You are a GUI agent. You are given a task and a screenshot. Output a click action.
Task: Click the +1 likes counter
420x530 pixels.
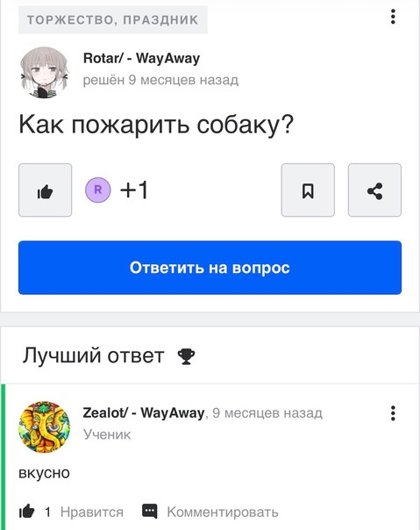tap(134, 190)
